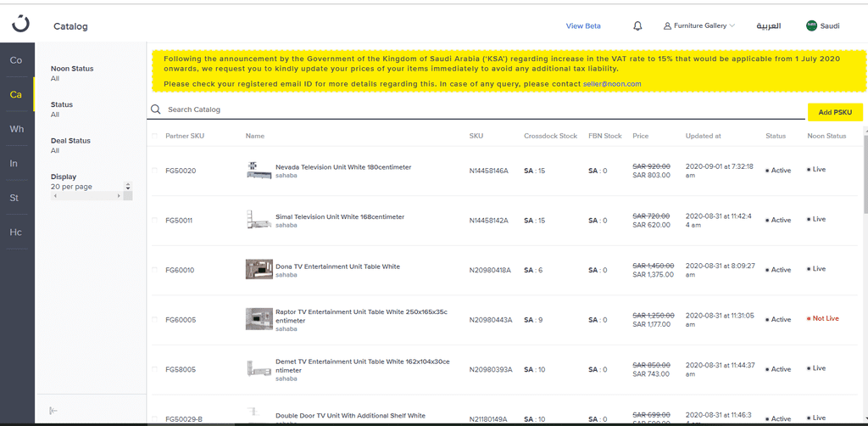Viewport: 868px width, 426px height.
Task: Click into the Search Catalog field
Action: click(476, 109)
